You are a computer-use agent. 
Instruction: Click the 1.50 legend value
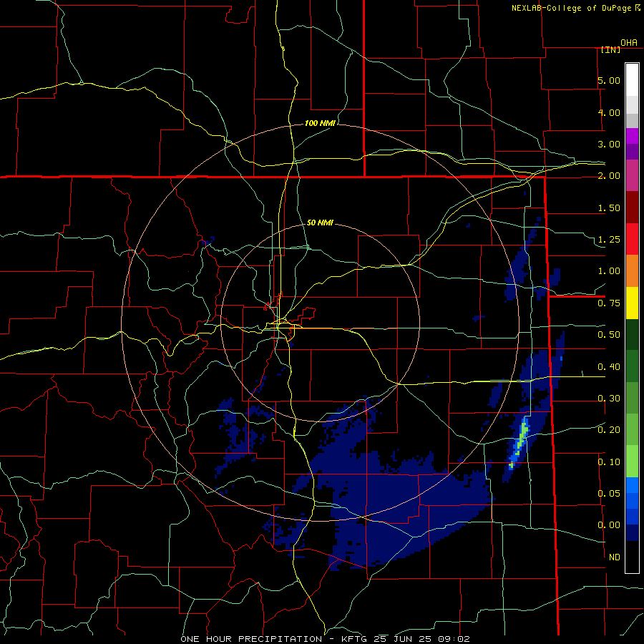point(609,208)
